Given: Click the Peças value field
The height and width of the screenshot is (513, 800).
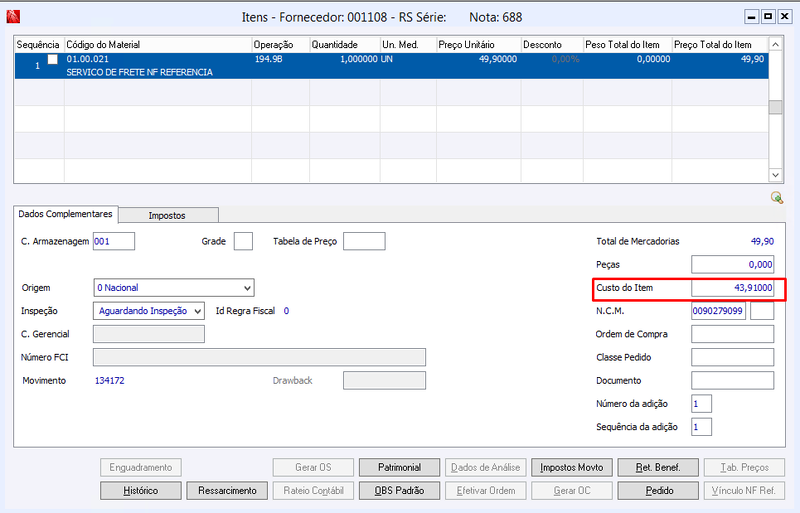Looking at the screenshot, I should point(733,264).
